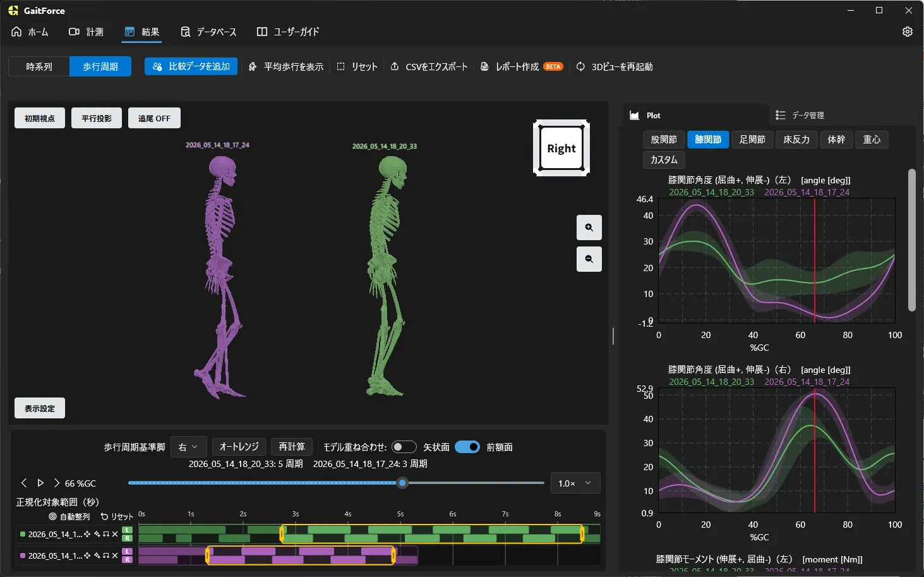This screenshot has height=577, width=924.
Task: Toggle the L badge on green dataset
Action: (x=128, y=530)
